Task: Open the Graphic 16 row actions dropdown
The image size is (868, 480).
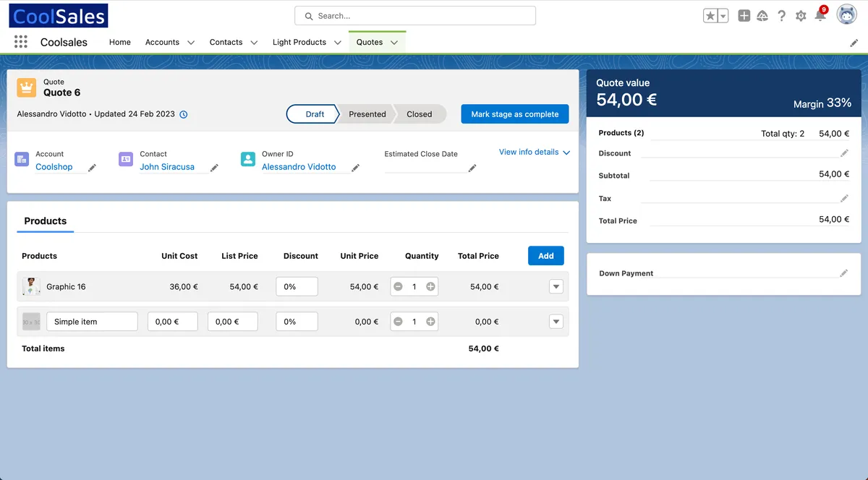Action: click(556, 287)
